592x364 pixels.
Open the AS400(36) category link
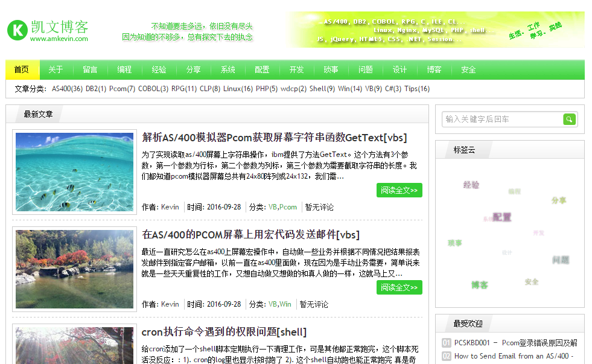click(67, 89)
